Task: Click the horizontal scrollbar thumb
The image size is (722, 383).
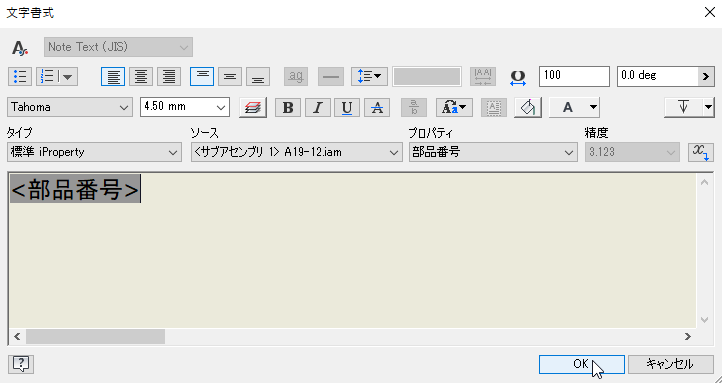Action: coord(95,337)
